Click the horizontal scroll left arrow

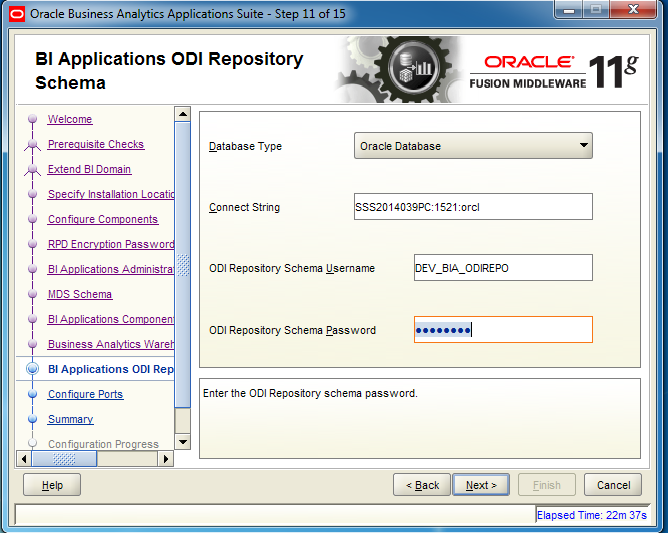[x=24, y=459]
